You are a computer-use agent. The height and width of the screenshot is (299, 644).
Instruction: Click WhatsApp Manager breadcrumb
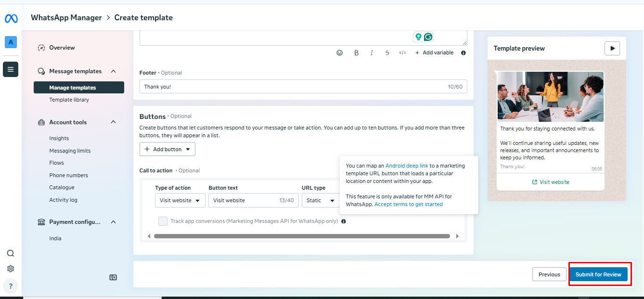coord(66,17)
